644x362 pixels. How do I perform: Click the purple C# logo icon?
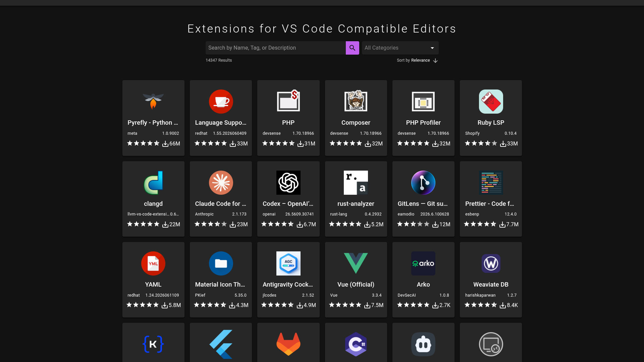pos(356,344)
